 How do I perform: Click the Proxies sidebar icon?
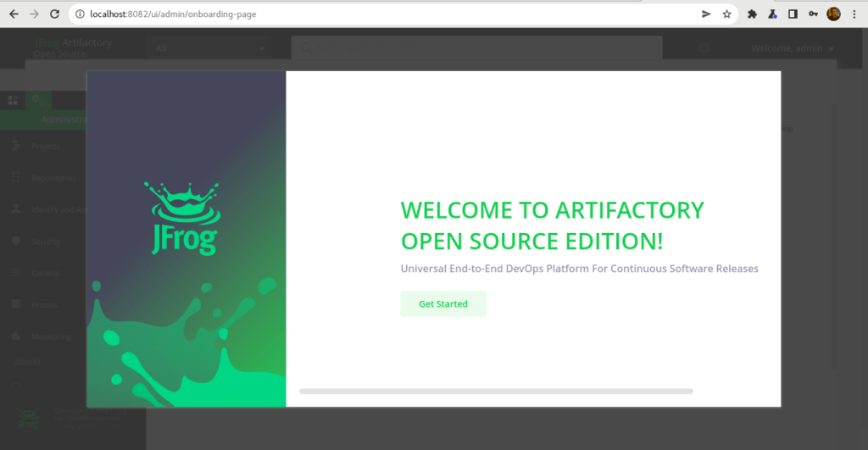tap(16, 304)
